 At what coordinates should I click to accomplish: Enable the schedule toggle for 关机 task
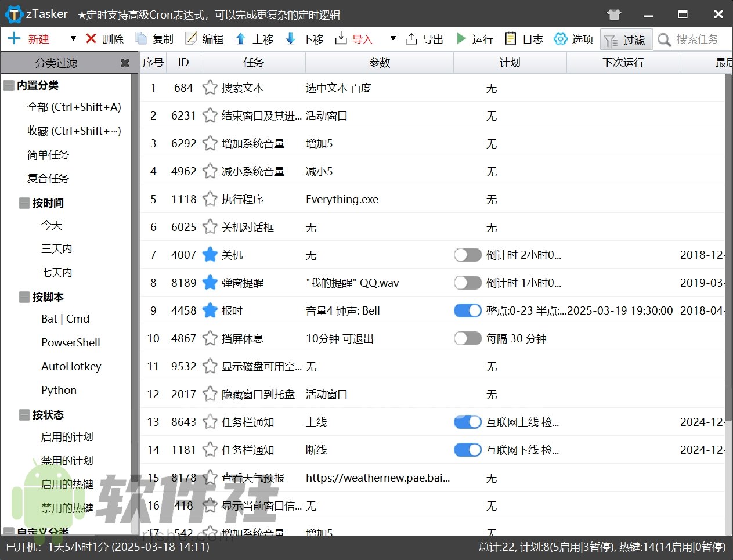click(467, 255)
